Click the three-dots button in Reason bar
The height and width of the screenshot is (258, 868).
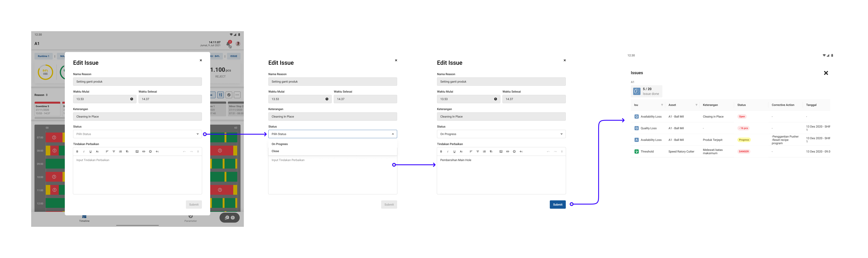click(237, 95)
